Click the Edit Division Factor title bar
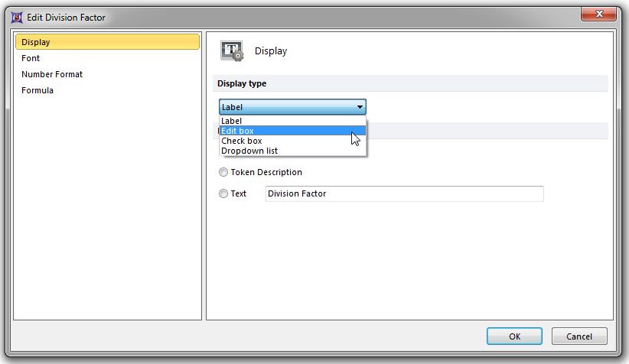 pyautogui.click(x=306, y=16)
